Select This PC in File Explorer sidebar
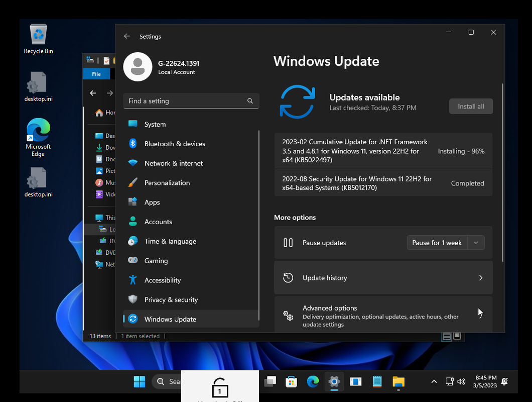 coord(105,218)
